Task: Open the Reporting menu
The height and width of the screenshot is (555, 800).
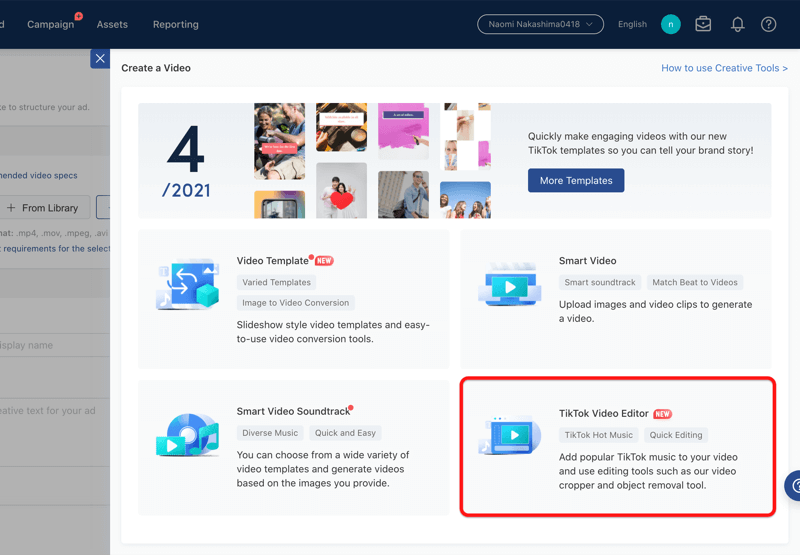Action: [176, 24]
